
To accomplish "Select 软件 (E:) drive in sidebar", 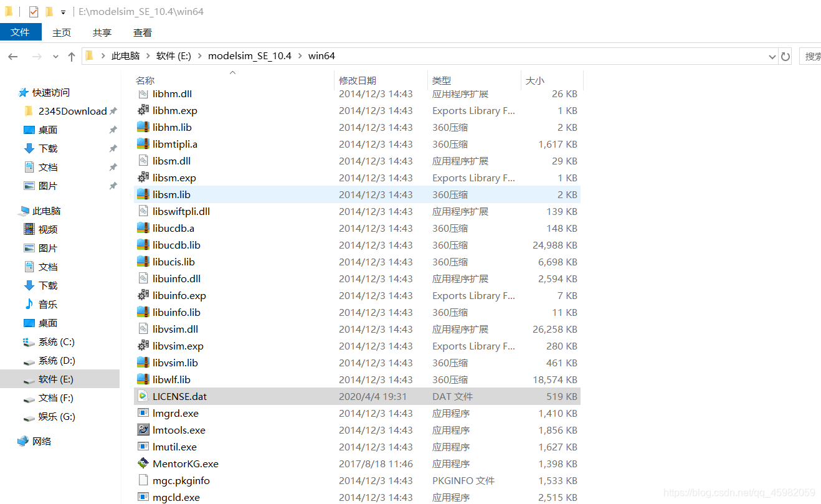I will [56, 379].
